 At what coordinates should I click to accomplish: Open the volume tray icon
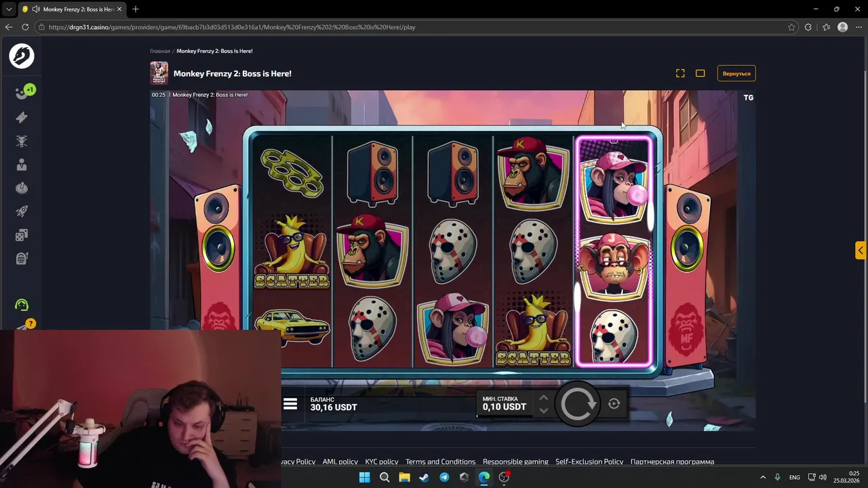click(x=823, y=477)
